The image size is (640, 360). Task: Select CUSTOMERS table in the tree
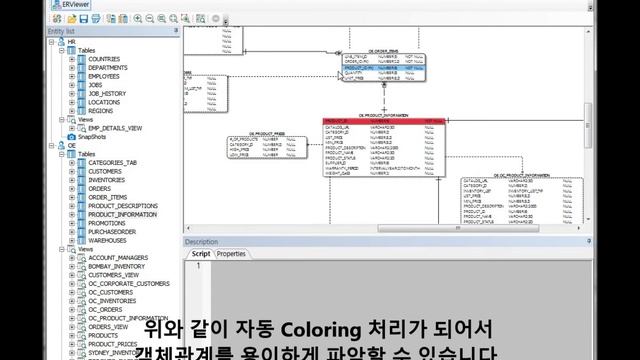tap(105, 171)
